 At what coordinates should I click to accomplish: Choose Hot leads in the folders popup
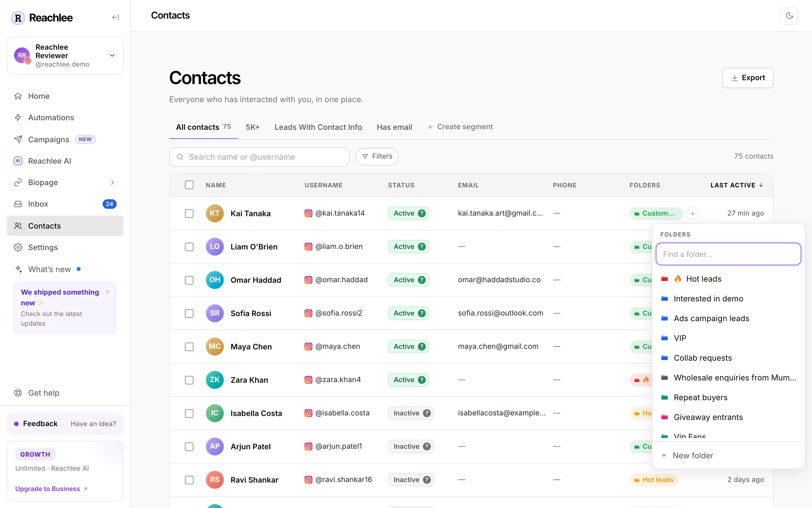[728, 279]
